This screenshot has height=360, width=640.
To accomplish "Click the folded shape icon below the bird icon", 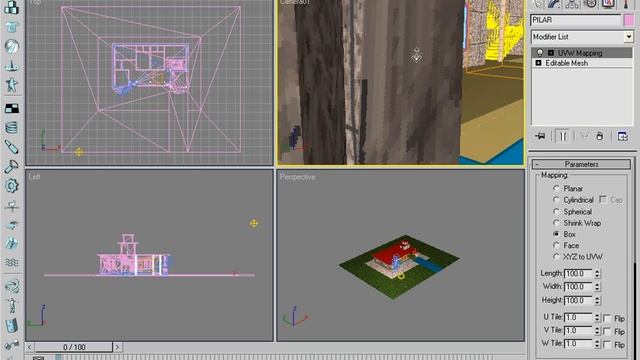I will click(11, 244).
